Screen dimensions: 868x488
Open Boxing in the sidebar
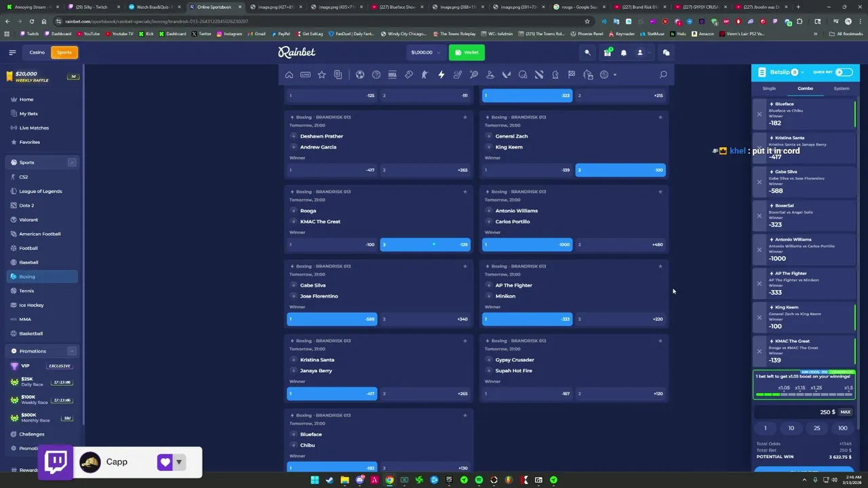(42, 277)
